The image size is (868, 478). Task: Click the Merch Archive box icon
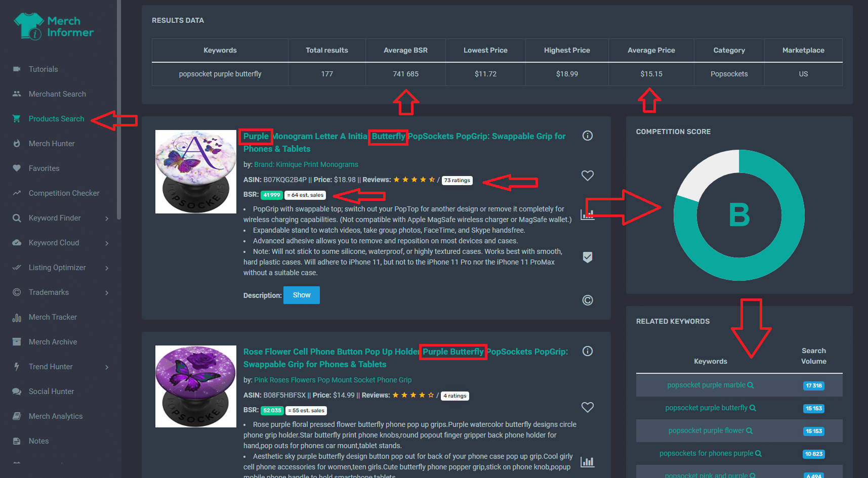point(17,341)
